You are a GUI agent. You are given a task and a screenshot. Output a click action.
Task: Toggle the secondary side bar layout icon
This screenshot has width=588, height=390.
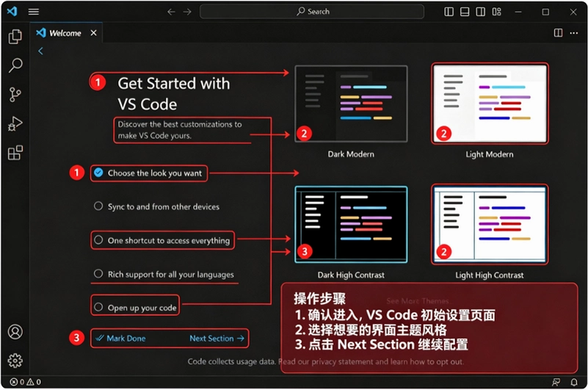pyautogui.click(x=480, y=12)
